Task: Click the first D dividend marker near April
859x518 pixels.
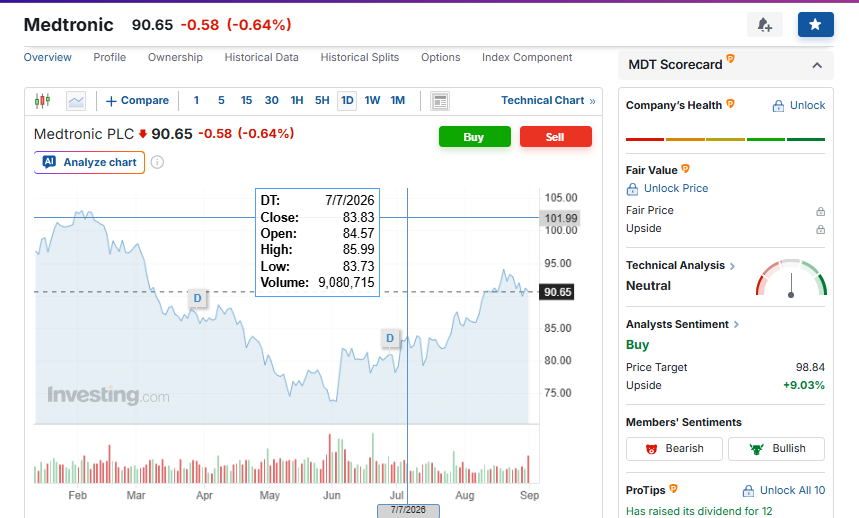Action: pyautogui.click(x=197, y=298)
